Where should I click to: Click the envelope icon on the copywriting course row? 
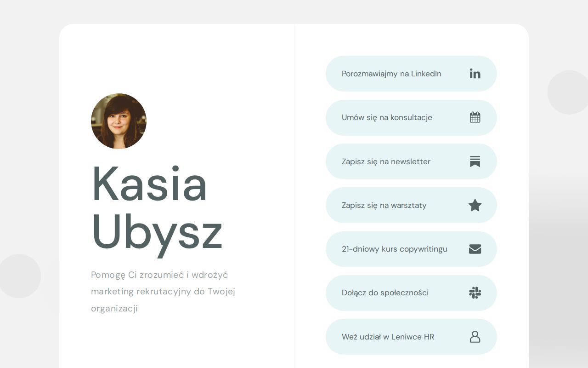pyautogui.click(x=475, y=249)
